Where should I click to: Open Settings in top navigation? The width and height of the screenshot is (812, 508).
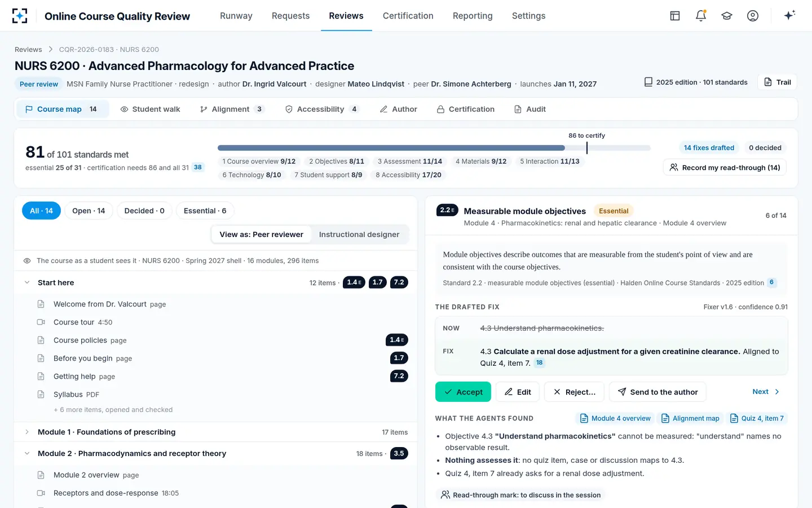(528, 16)
